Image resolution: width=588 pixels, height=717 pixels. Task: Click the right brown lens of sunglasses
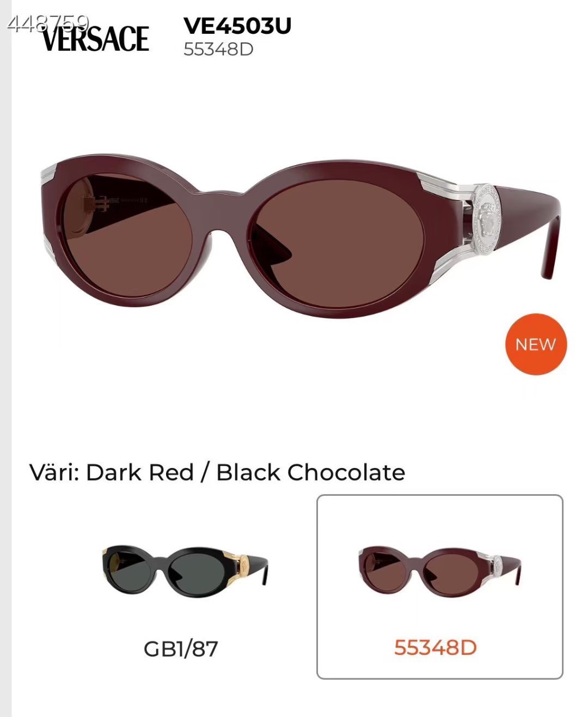click(x=341, y=235)
